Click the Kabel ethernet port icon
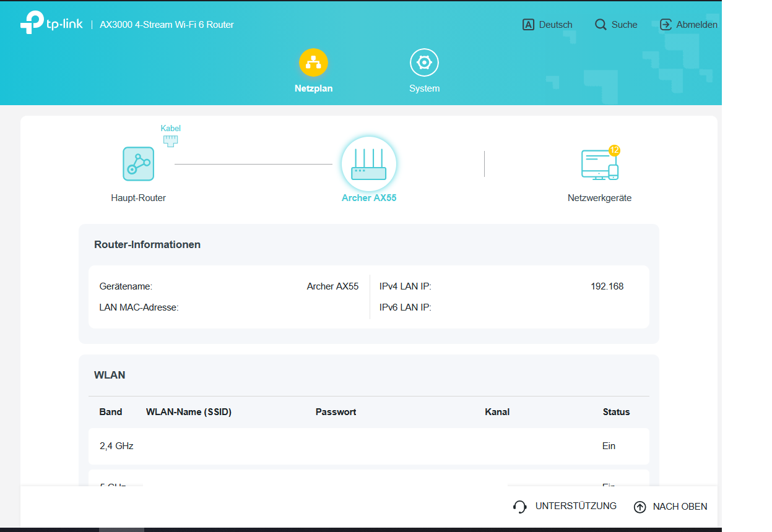772x532 pixels. pyautogui.click(x=170, y=141)
